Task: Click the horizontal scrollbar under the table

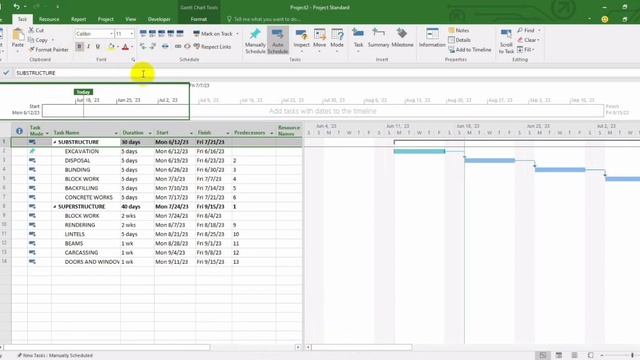Action: 107,347
